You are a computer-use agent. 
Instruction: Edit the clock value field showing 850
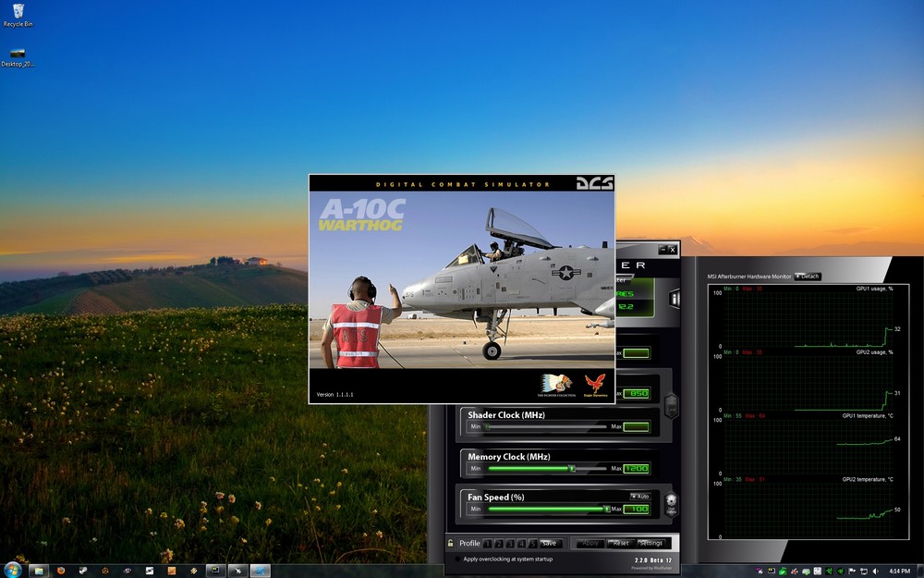click(637, 393)
